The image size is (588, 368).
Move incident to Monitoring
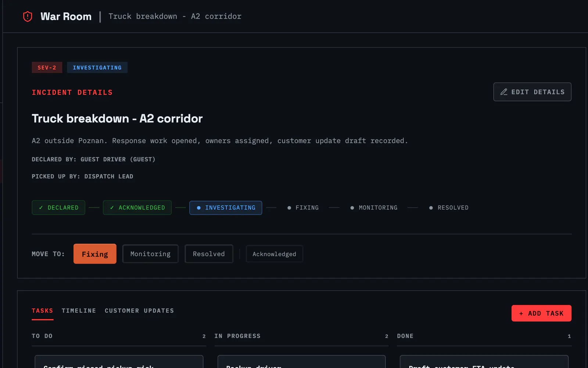[150, 254]
